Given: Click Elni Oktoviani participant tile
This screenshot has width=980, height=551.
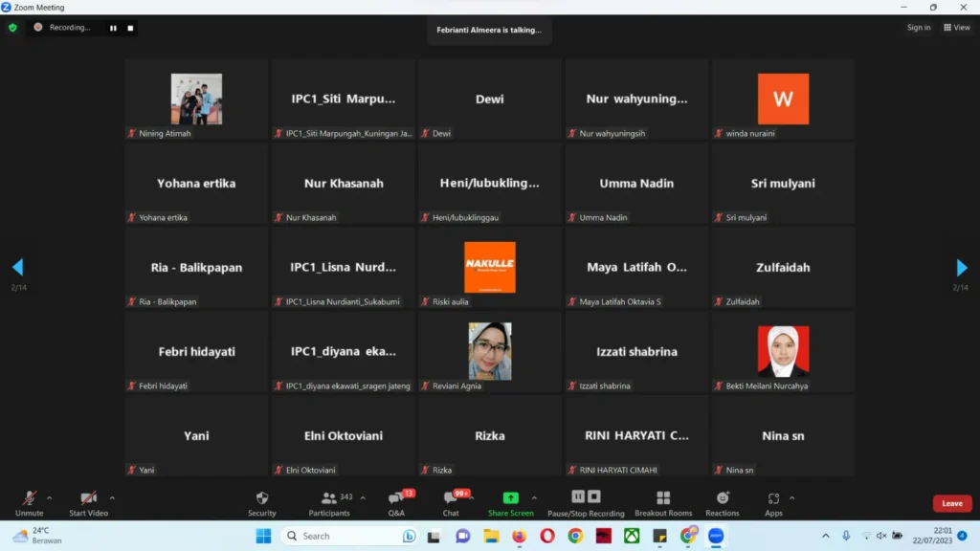Looking at the screenshot, I should point(344,435).
